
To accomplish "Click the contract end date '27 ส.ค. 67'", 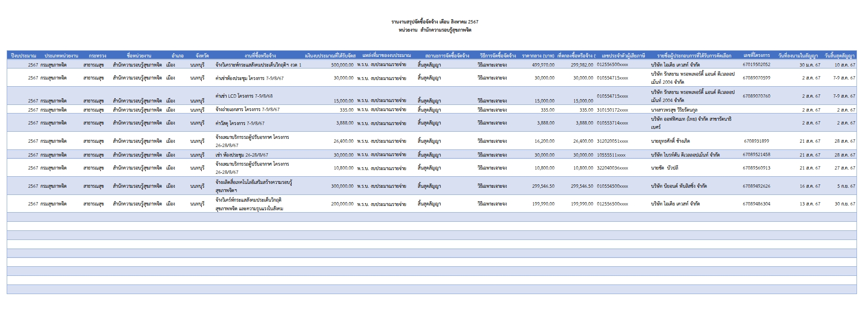I will point(845,168).
